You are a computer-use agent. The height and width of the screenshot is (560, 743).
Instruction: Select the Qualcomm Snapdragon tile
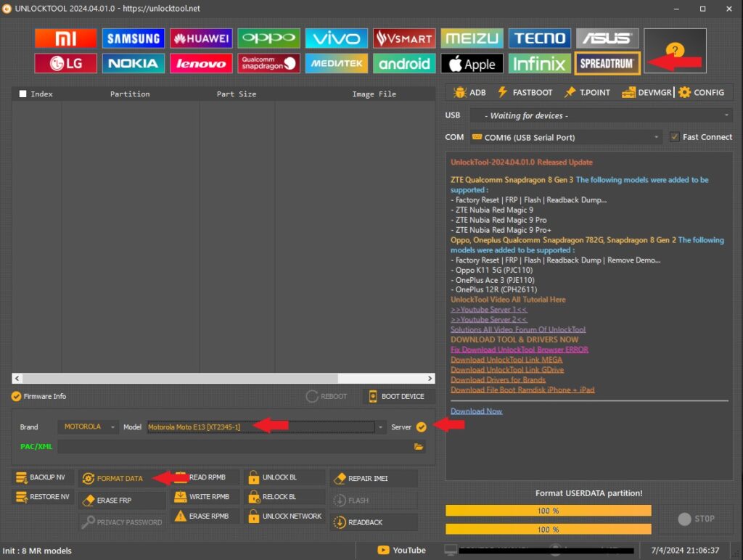[268, 64]
